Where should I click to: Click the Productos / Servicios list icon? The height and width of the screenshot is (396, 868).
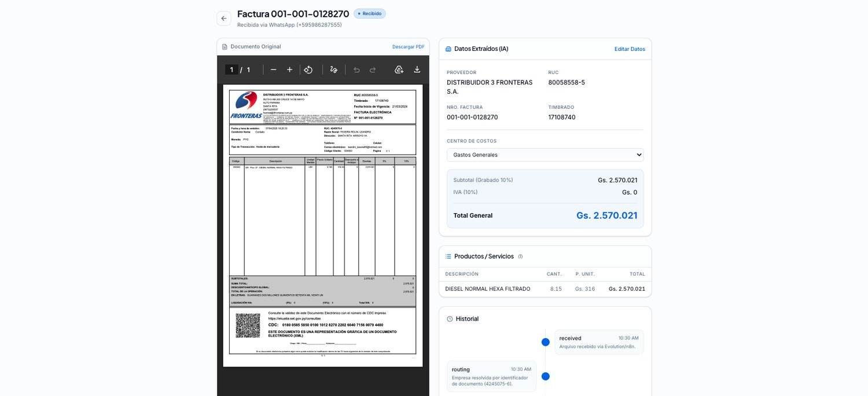point(448,256)
